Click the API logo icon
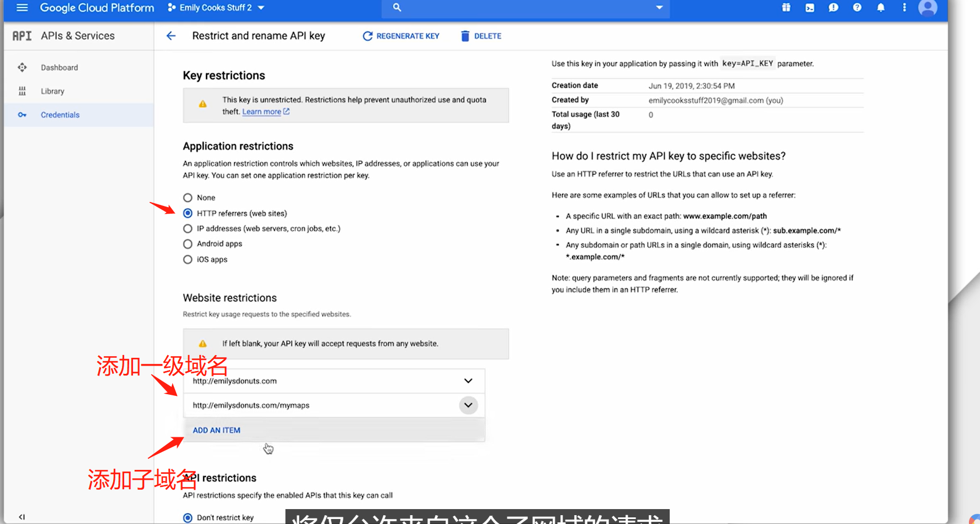Image resolution: width=980 pixels, height=524 pixels. (x=22, y=36)
